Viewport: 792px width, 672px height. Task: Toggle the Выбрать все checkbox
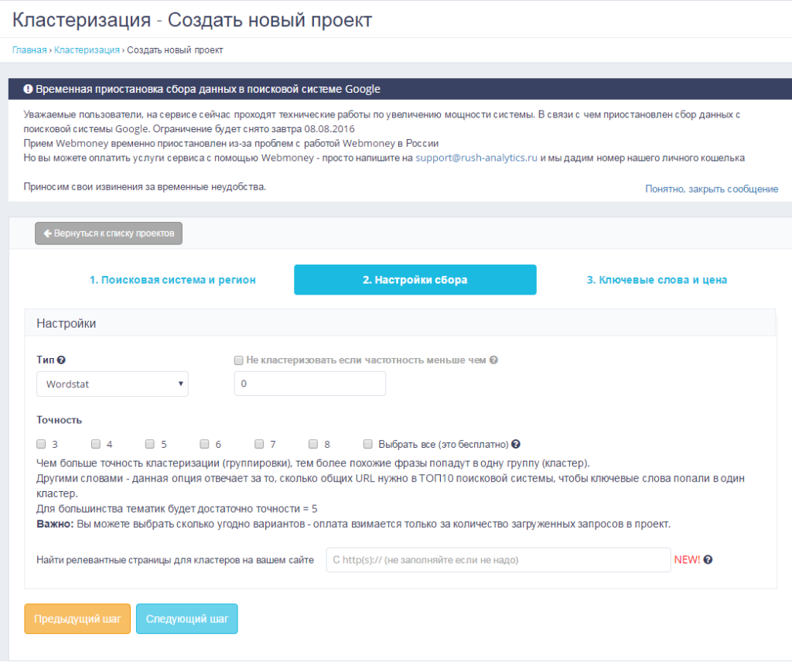click(368, 445)
